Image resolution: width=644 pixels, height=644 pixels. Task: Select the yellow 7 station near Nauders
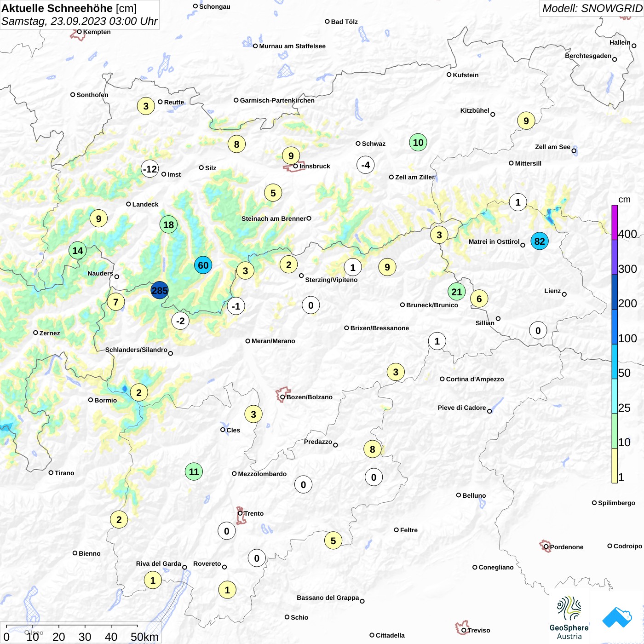point(116,302)
